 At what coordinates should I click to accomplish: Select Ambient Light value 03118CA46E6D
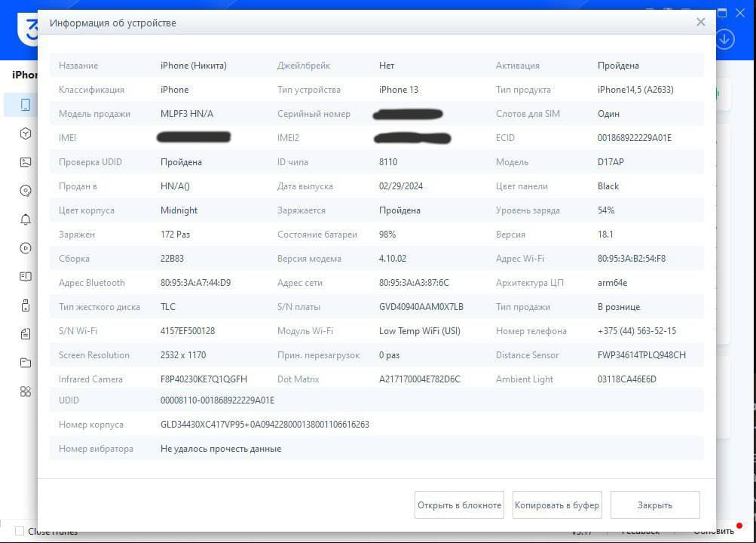pyautogui.click(x=627, y=379)
